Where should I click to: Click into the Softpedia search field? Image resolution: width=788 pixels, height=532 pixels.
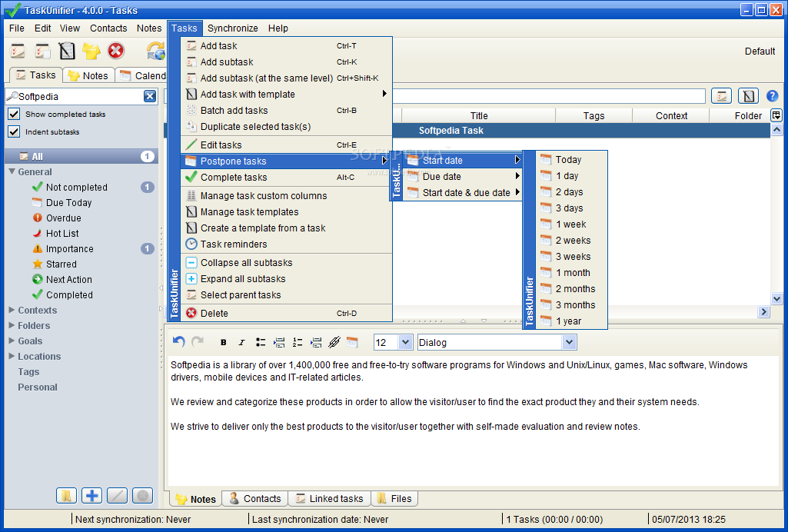(79, 96)
